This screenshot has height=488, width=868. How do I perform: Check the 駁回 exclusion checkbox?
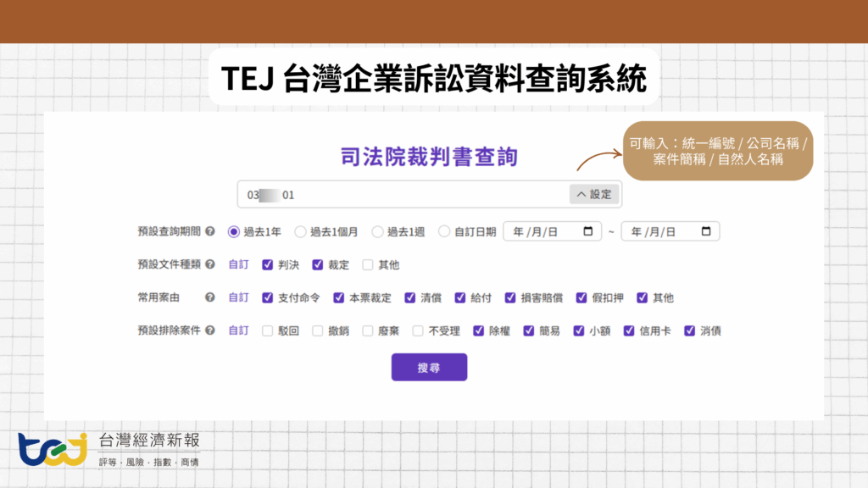tap(268, 330)
